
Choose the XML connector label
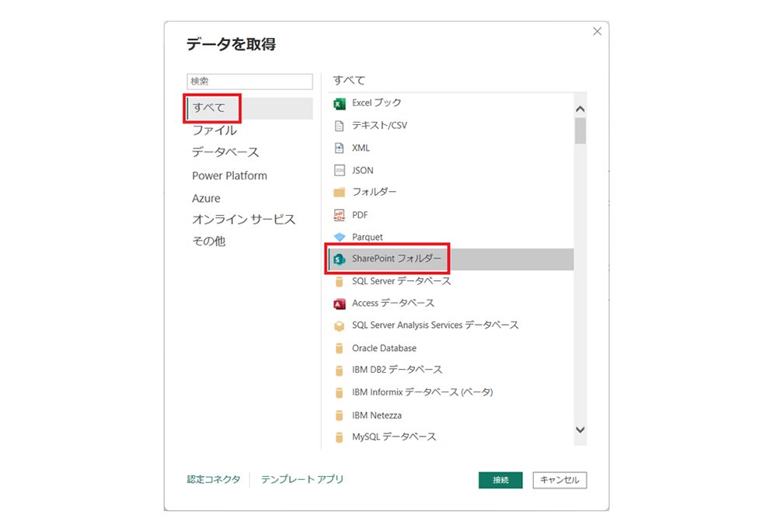(x=361, y=148)
